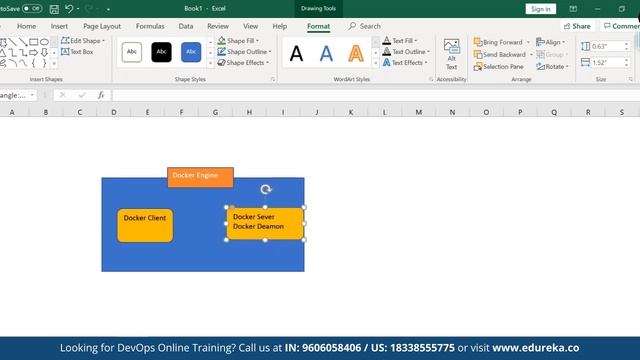The width and height of the screenshot is (640, 360).
Task: Select the line shape in Insert Shapes
Action: pos(13,42)
